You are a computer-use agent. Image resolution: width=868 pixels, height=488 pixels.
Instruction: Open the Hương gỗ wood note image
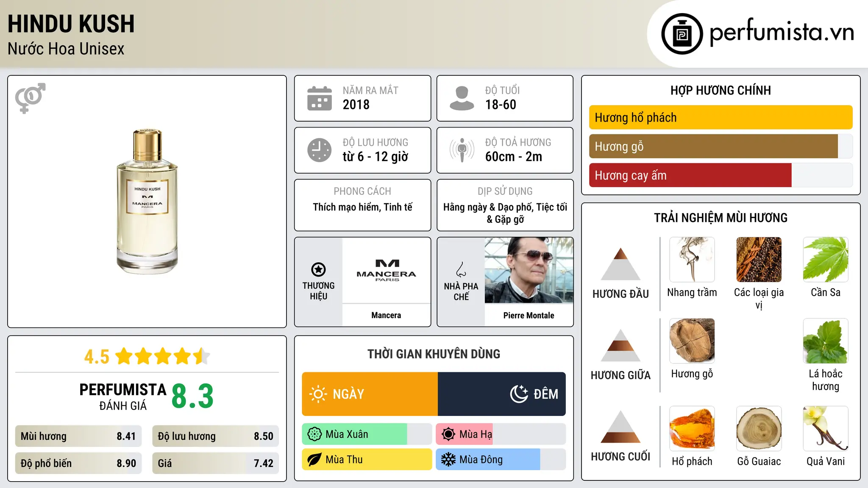click(x=692, y=341)
